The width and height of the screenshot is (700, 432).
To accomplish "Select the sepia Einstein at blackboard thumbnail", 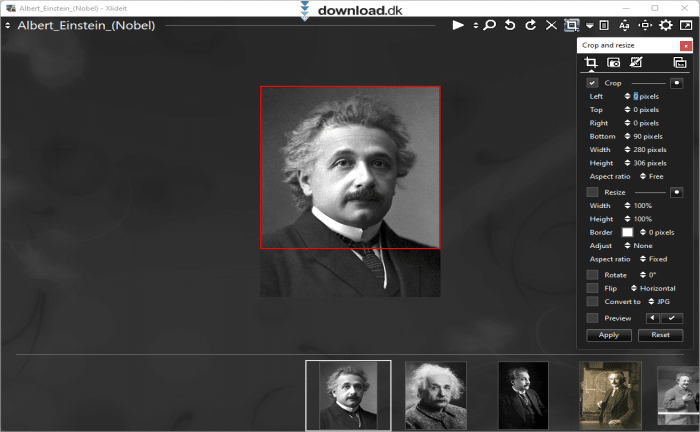I will click(x=610, y=395).
